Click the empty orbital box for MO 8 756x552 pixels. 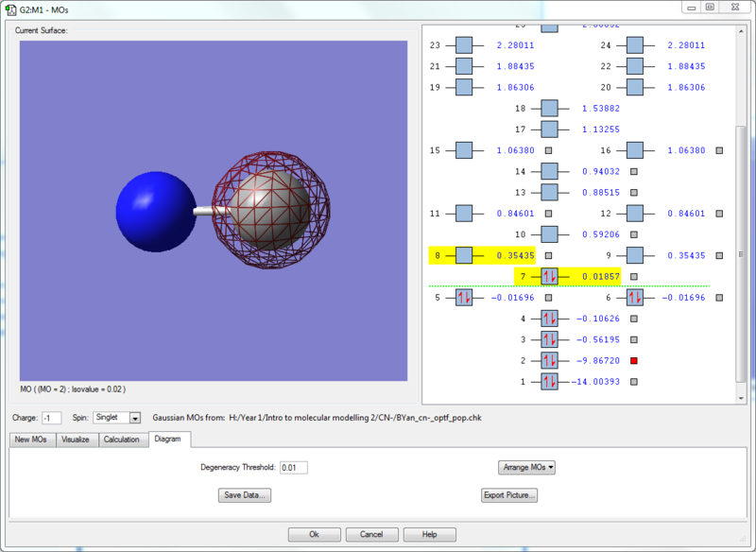pyautogui.click(x=464, y=255)
